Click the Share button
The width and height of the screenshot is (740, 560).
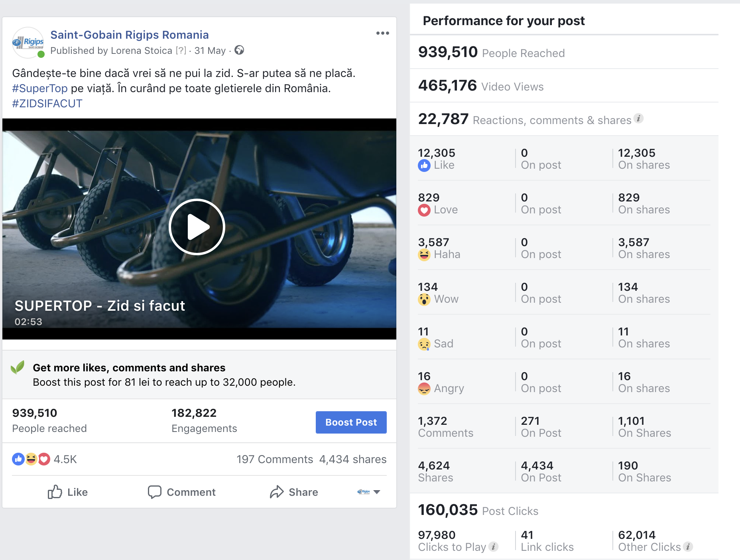(294, 492)
